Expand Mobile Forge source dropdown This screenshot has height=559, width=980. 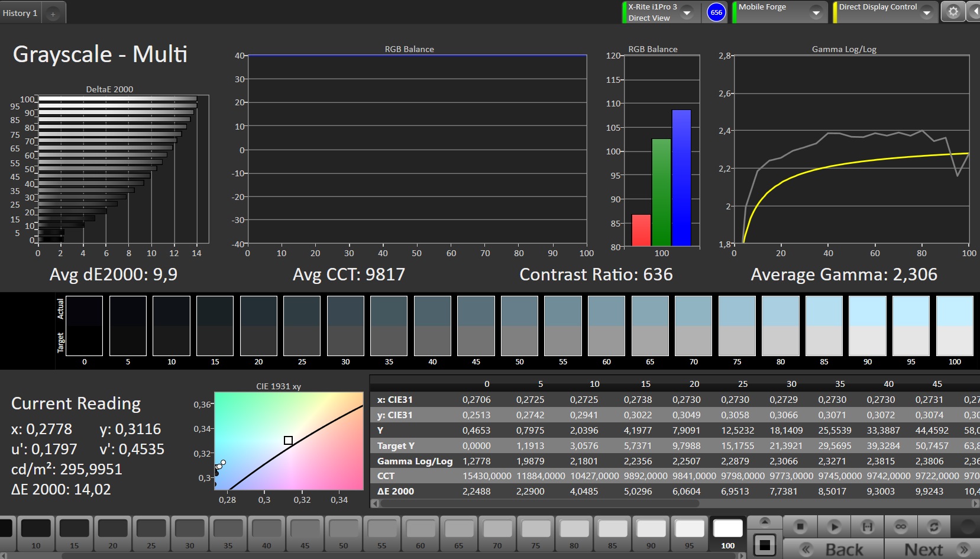tap(816, 12)
